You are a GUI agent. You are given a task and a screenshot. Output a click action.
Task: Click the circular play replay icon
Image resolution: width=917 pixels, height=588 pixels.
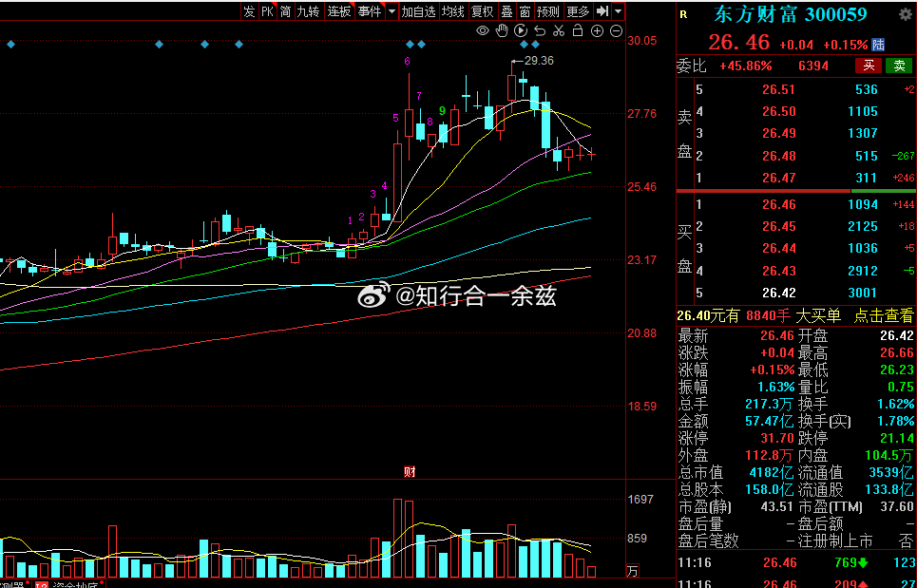pyautogui.click(x=521, y=30)
